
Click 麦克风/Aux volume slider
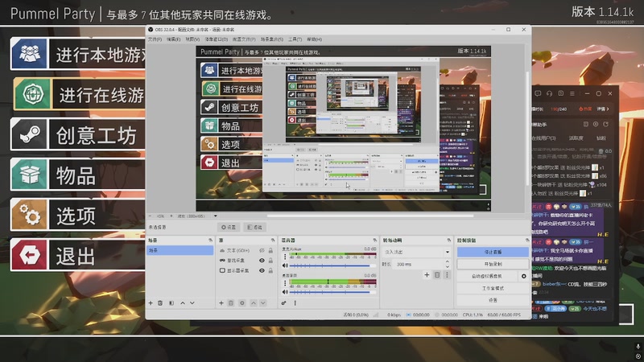[x=332, y=265]
